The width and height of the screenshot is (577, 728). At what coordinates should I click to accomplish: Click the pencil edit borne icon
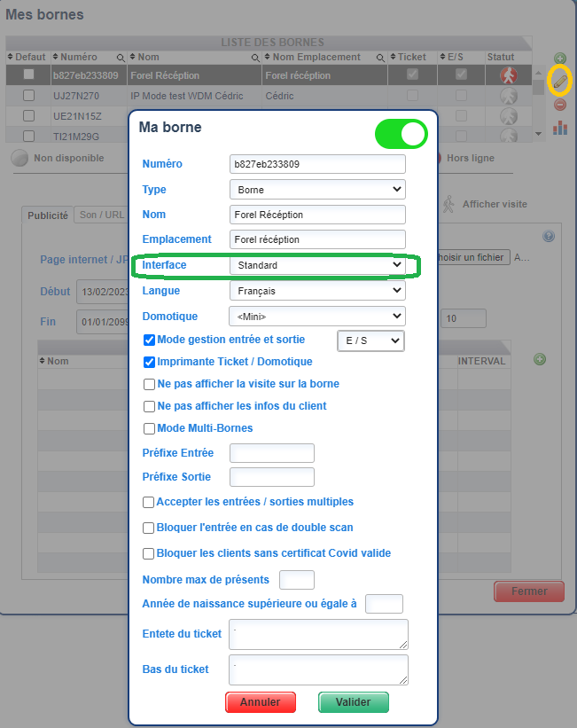click(x=559, y=81)
